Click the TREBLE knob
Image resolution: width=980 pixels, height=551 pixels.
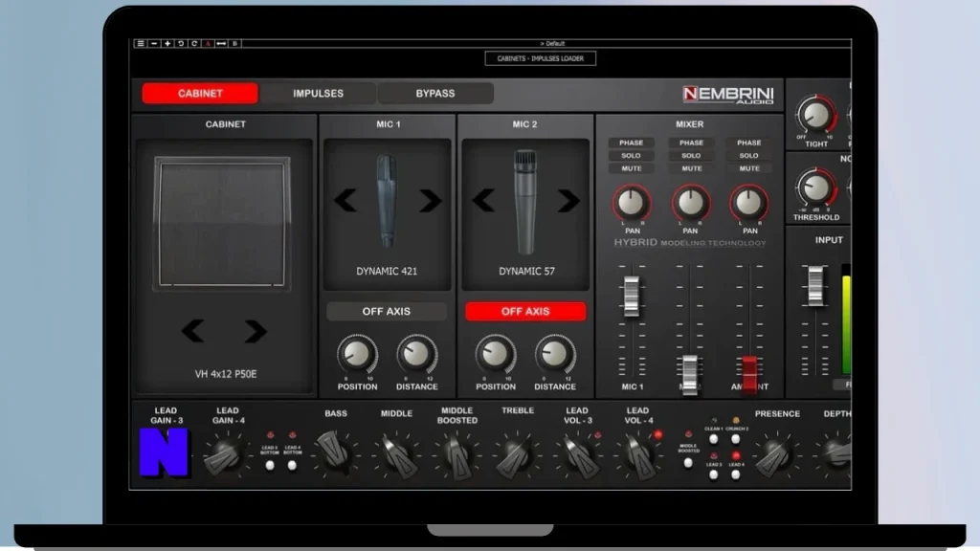pos(516,456)
